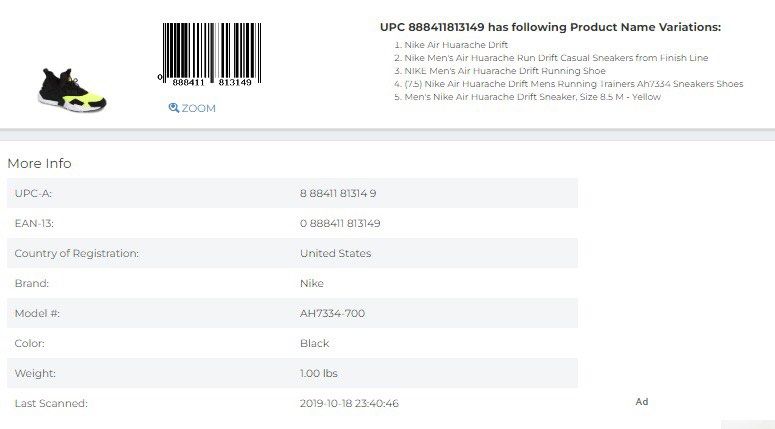Click the More Info section heading

40,164
